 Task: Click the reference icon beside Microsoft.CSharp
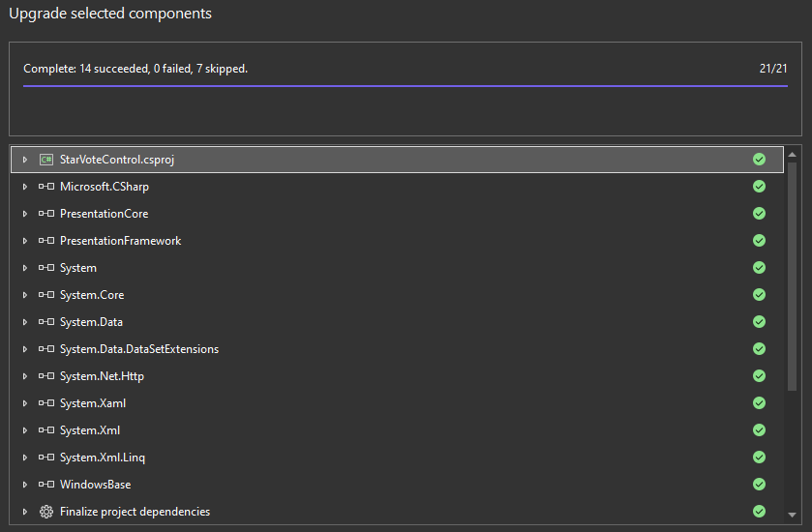click(45, 187)
